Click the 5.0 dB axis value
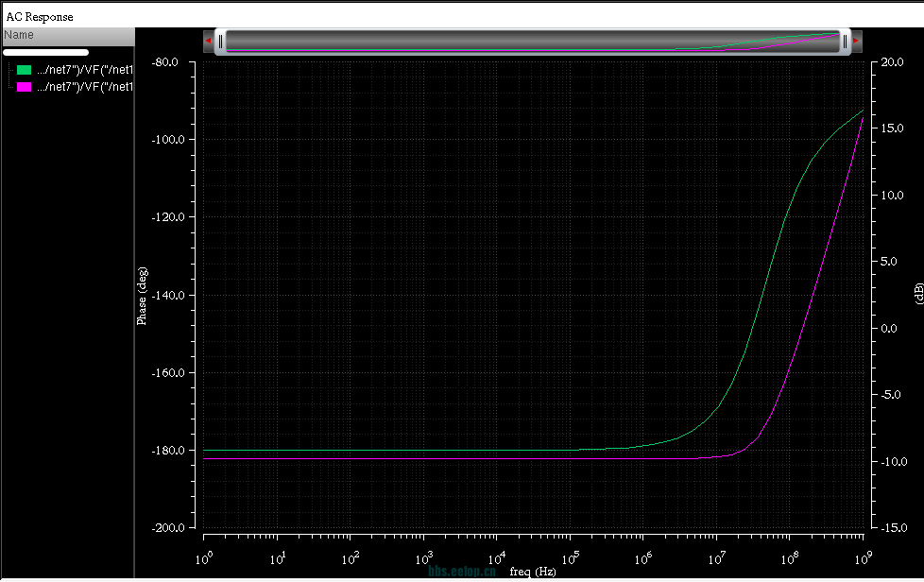This screenshot has width=924, height=582. (889, 262)
